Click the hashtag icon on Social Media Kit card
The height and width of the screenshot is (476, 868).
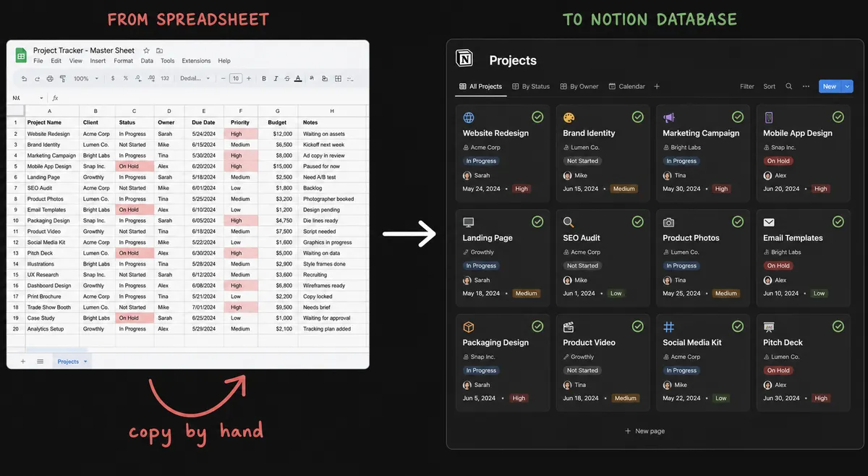669,327
